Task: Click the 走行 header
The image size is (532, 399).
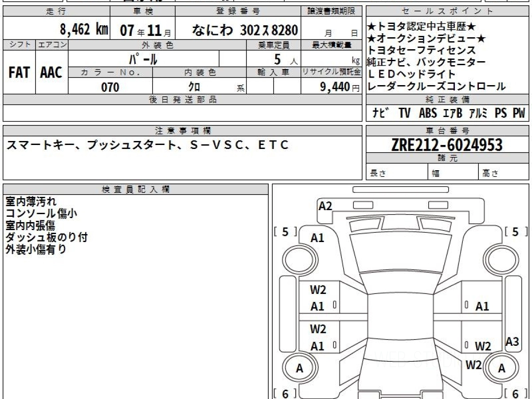Action: (x=56, y=12)
